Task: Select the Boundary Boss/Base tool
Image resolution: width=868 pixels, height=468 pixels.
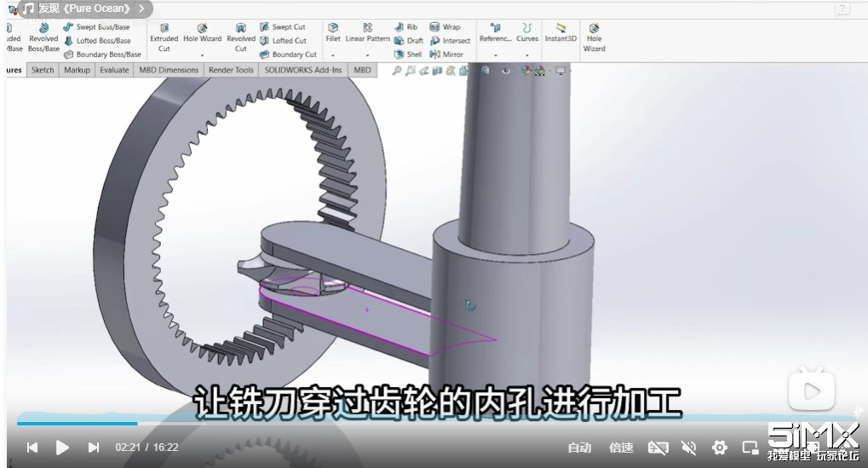Action: click(x=102, y=55)
